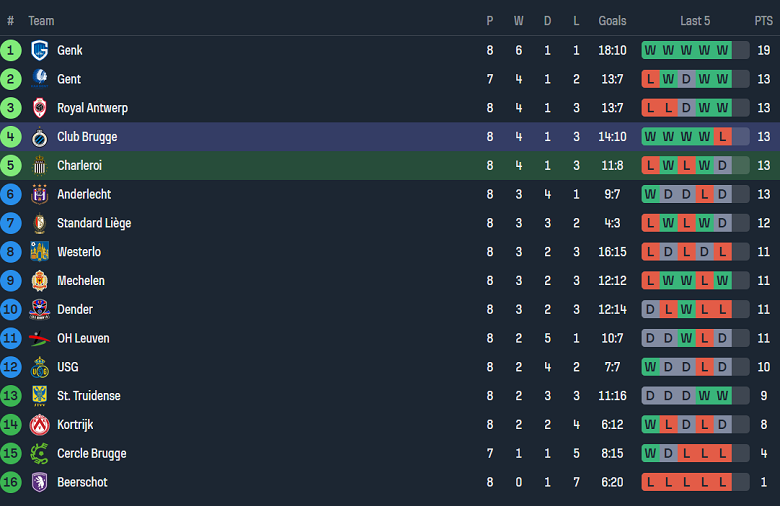Click the Club Brugge crest icon
The image size is (780, 506).
pos(40,137)
